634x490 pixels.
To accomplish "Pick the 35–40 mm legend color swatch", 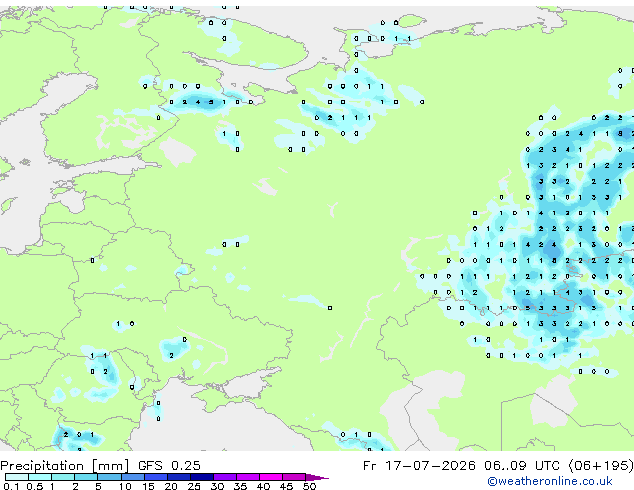I will [x=248, y=477].
